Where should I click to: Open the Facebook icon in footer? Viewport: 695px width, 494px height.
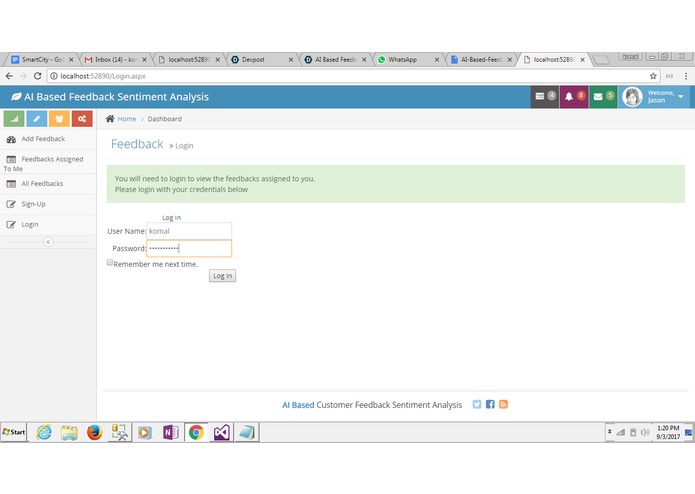tap(490, 404)
